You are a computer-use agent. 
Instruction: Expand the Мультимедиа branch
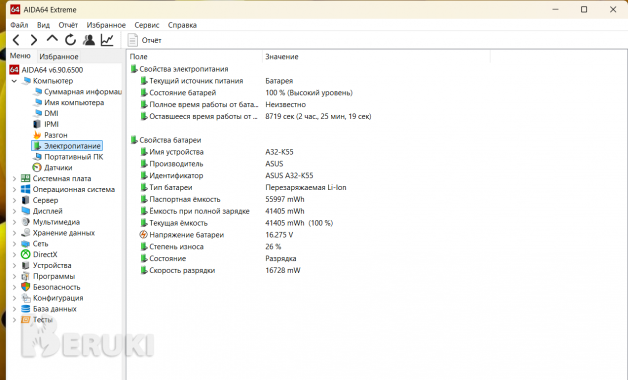(x=14, y=222)
